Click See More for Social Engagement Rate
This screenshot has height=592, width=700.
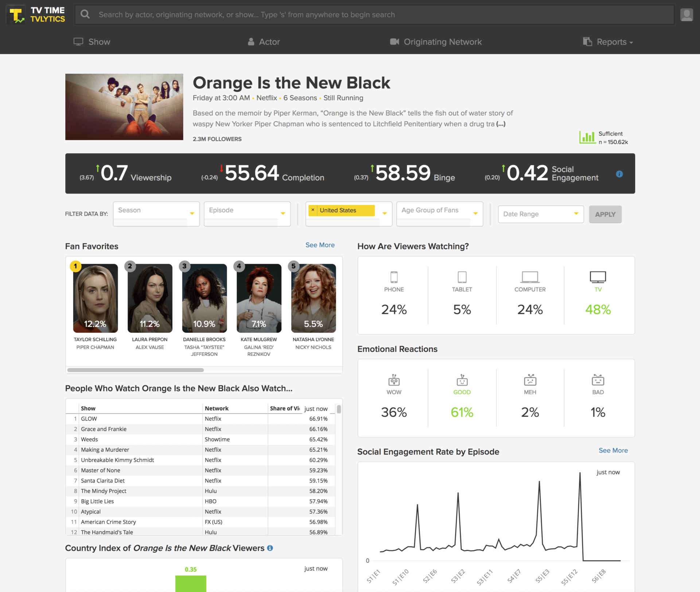[x=613, y=450]
